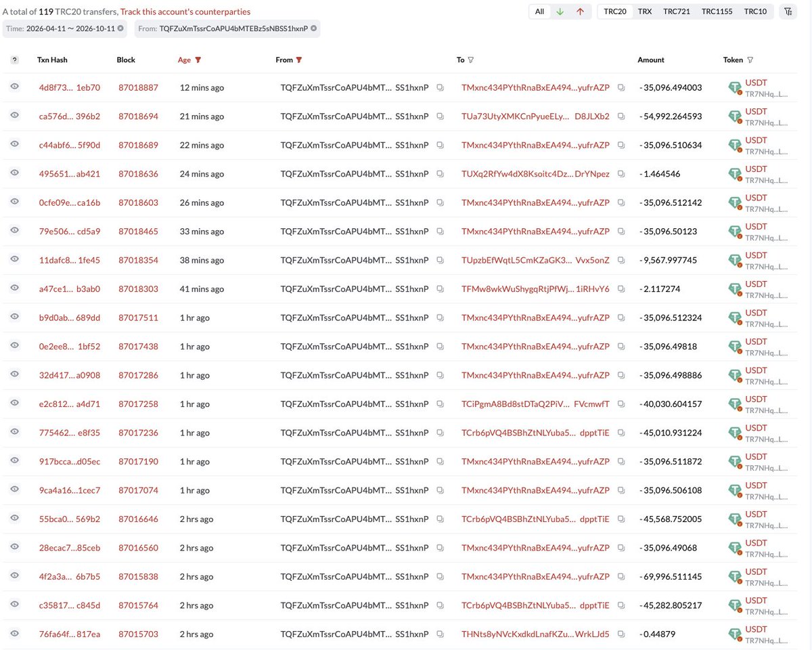The height and width of the screenshot is (650, 812).
Task: Show only incoming transfers with green down arrow
Action: pyautogui.click(x=560, y=12)
